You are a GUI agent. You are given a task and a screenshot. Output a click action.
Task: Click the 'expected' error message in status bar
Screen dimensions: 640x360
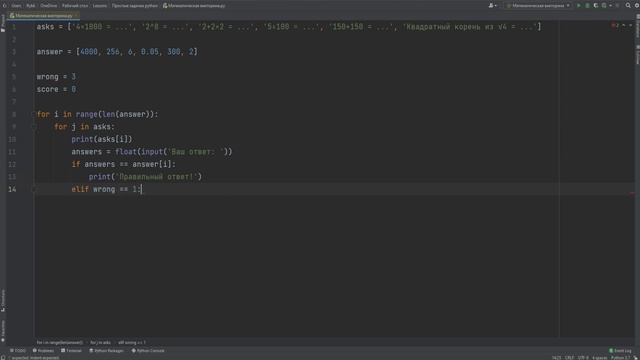click(35, 358)
